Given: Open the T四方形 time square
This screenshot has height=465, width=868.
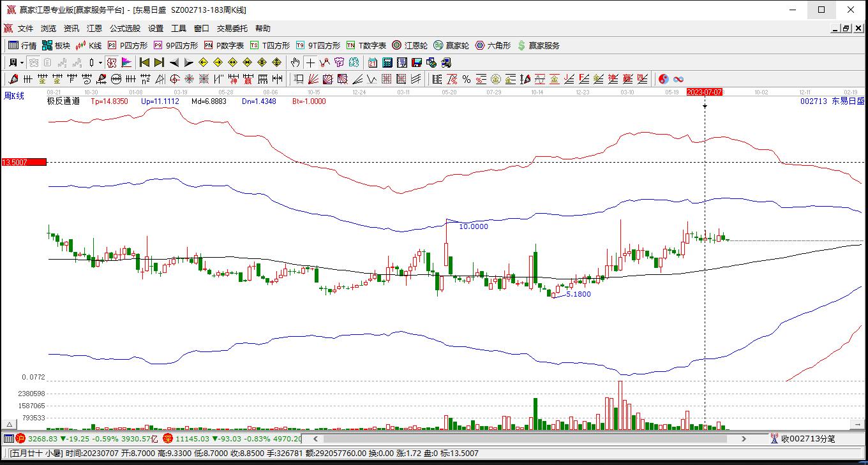Looking at the screenshot, I should click(270, 45).
